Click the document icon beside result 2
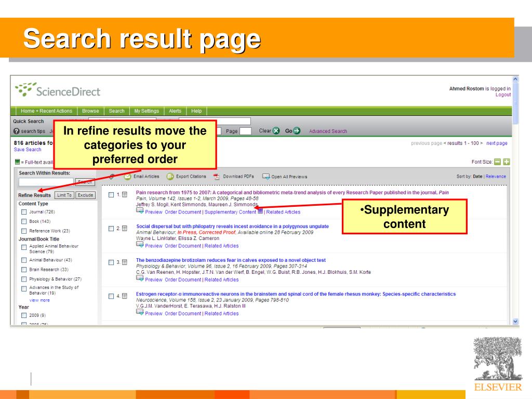The height and width of the screenshot is (399, 532). pos(125,229)
